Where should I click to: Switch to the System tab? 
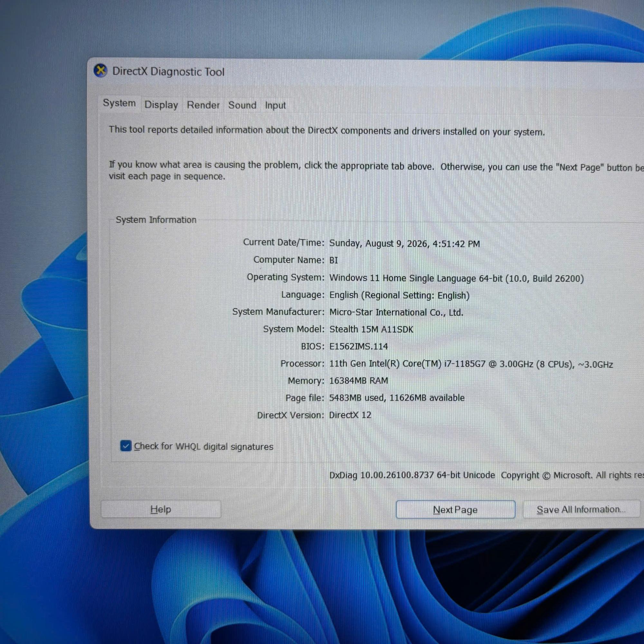point(119,103)
